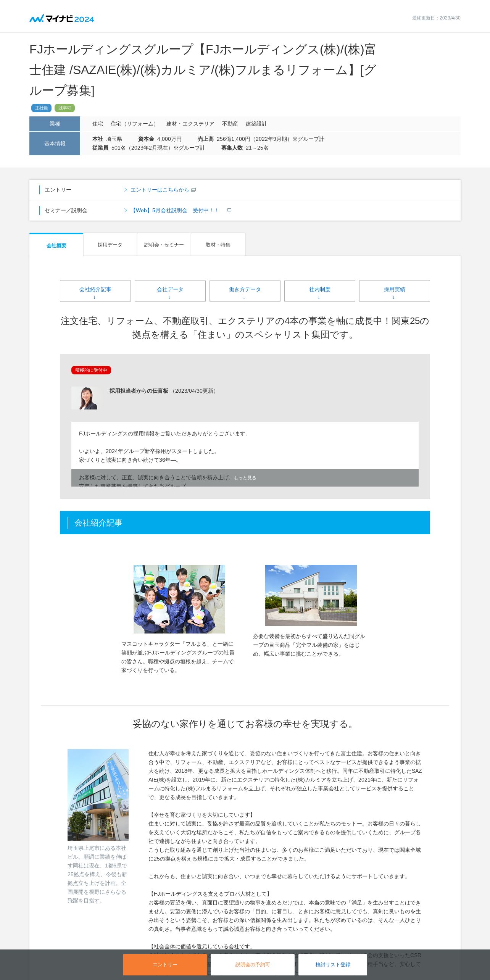Switch to the 取材・特集 tab
This screenshot has width=490, height=980.
pyautogui.click(x=218, y=245)
